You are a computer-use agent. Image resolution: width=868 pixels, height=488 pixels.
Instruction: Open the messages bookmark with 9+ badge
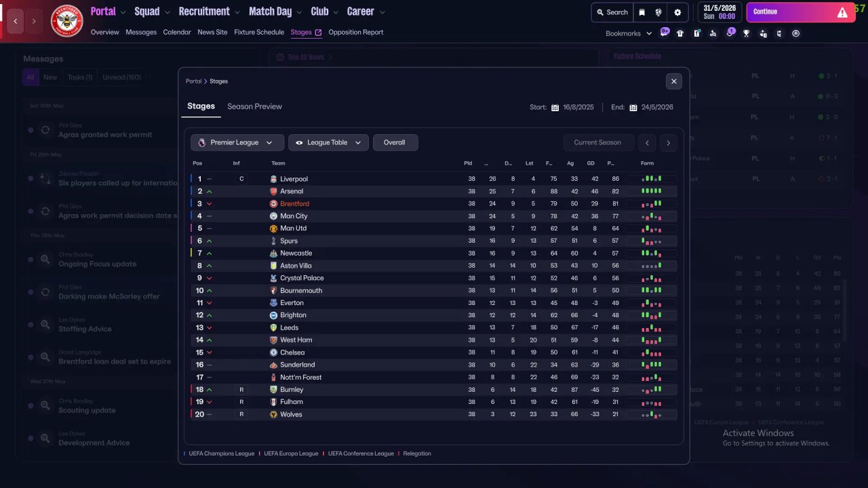click(665, 33)
